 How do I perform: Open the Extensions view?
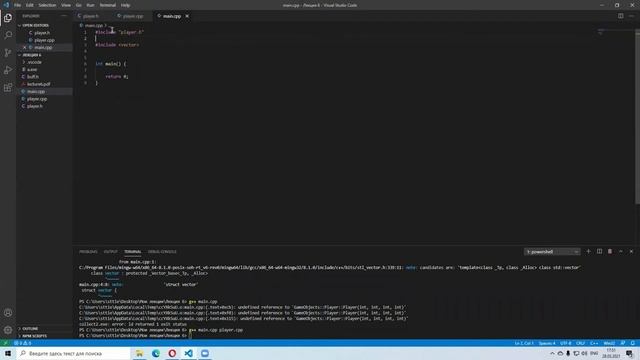[8, 88]
